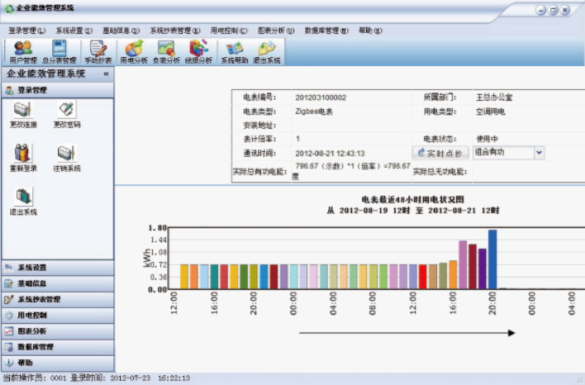Select the 更改连接 sidebar icon
The image size is (585, 385).
coord(23,115)
